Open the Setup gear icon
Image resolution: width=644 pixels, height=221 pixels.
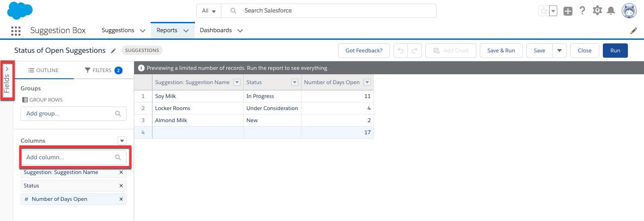[x=597, y=11]
